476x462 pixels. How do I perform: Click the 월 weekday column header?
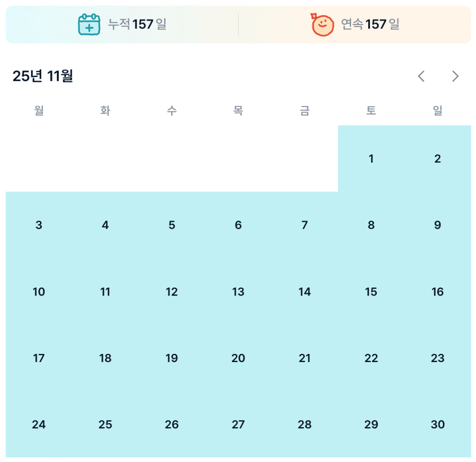click(39, 111)
